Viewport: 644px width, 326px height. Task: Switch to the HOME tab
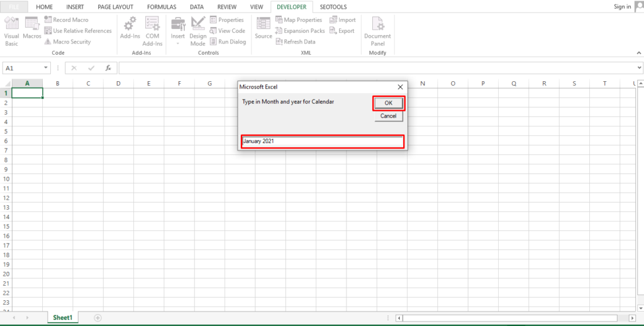(45, 7)
